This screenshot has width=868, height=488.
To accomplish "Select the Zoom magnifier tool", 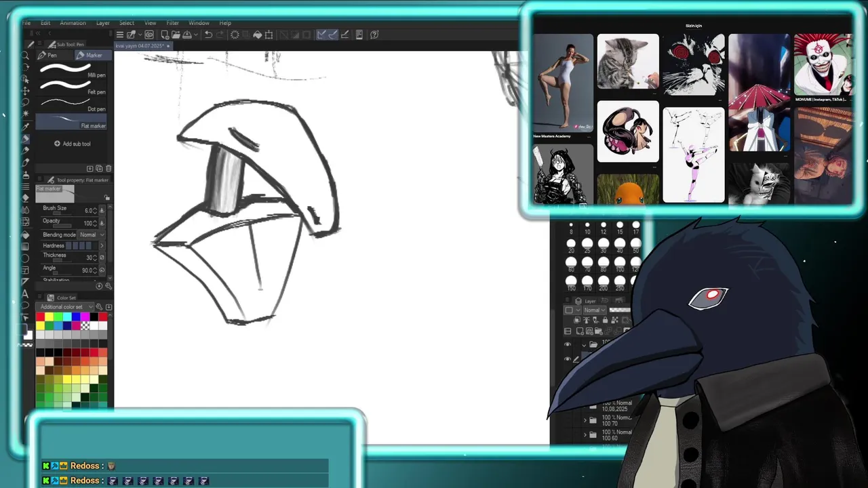I will pyautogui.click(x=26, y=56).
